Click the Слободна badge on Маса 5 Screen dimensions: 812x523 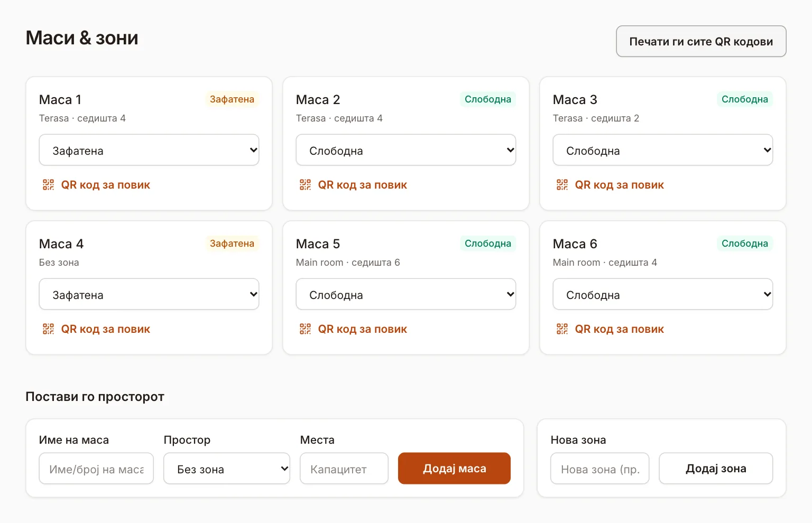(x=488, y=244)
